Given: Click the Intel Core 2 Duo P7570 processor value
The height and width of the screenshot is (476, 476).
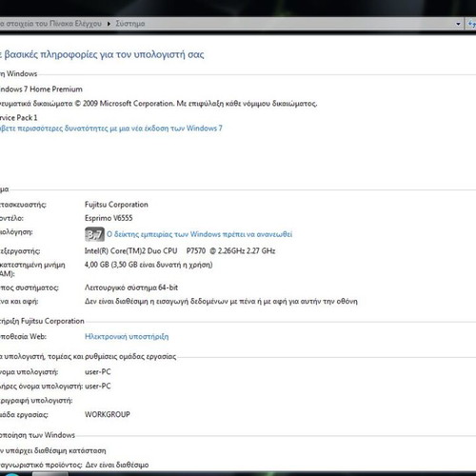Looking at the screenshot, I should (x=180, y=251).
